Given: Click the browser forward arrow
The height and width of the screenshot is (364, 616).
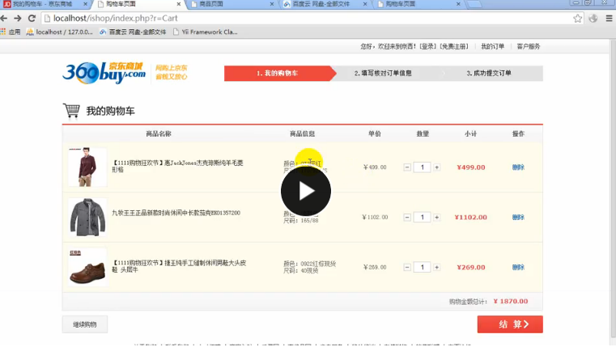Looking at the screenshot, I should (x=18, y=18).
